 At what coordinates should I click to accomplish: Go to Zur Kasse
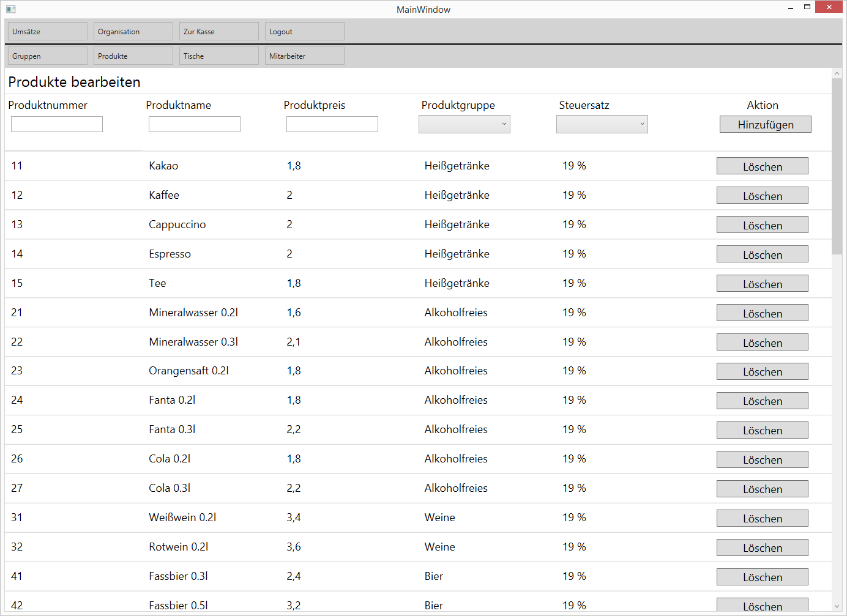tap(218, 31)
